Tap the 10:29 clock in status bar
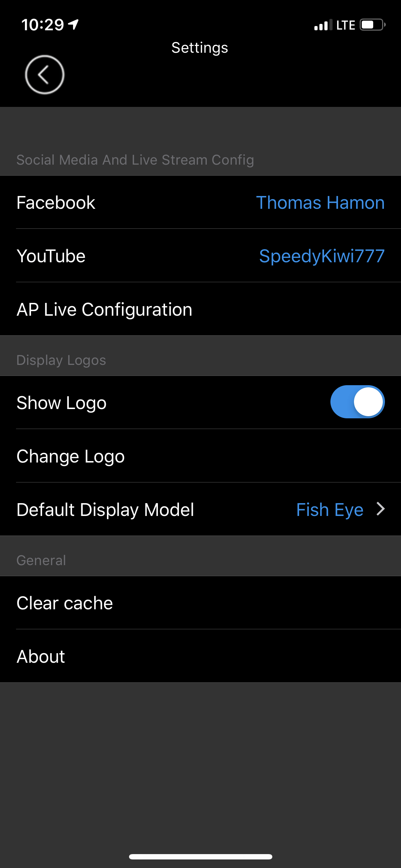Image resolution: width=401 pixels, height=868 pixels. [42, 25]
